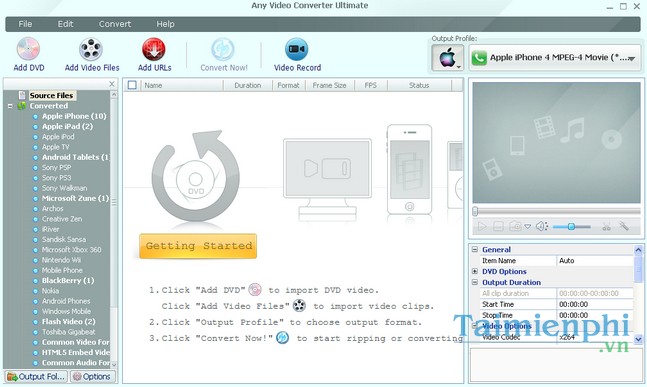Click the Start Time value field
The height and width of the screenshot is (387, 647).
pyautogui.click(x=595, y=304)
